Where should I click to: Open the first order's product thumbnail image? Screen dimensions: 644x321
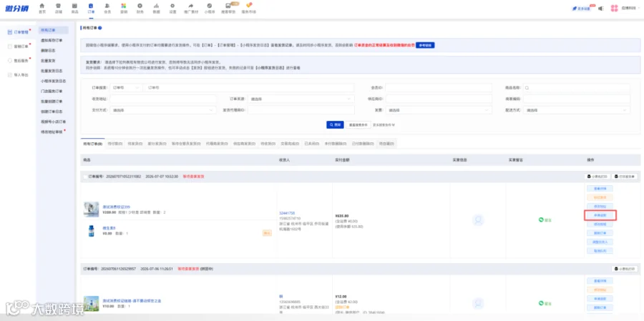tap(91, 209)
